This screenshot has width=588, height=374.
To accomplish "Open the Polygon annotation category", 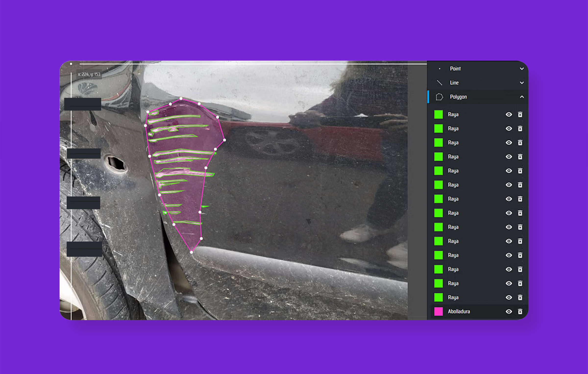I will tap(478, 97).
